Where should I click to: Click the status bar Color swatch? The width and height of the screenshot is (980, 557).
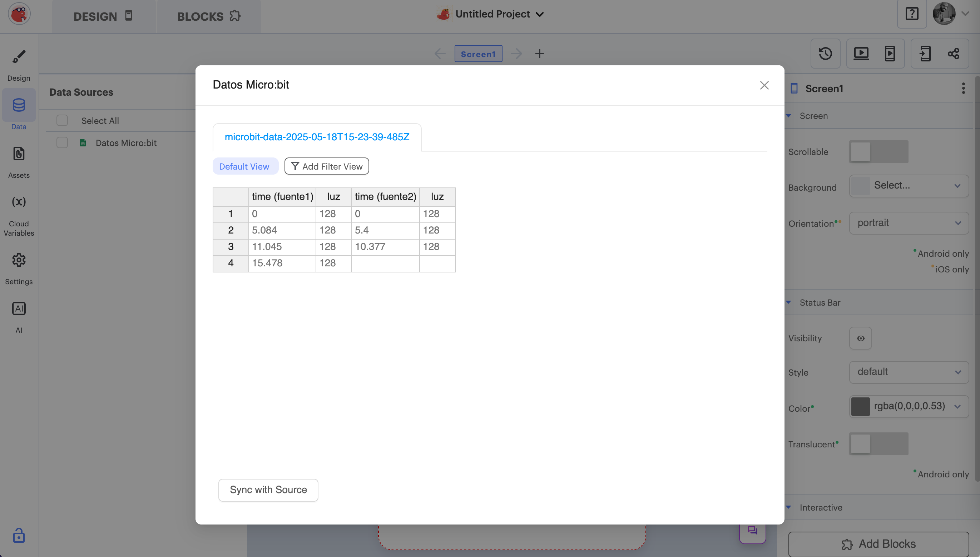pos(861,406)
